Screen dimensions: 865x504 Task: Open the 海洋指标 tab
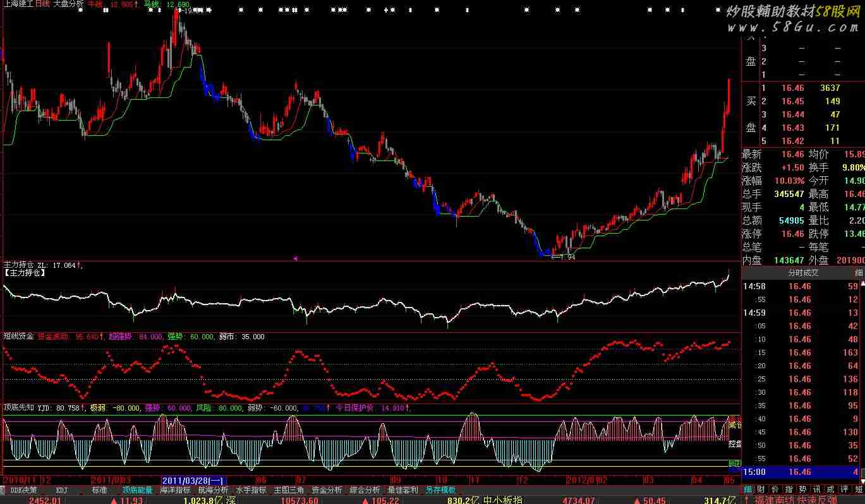point(175,490)
